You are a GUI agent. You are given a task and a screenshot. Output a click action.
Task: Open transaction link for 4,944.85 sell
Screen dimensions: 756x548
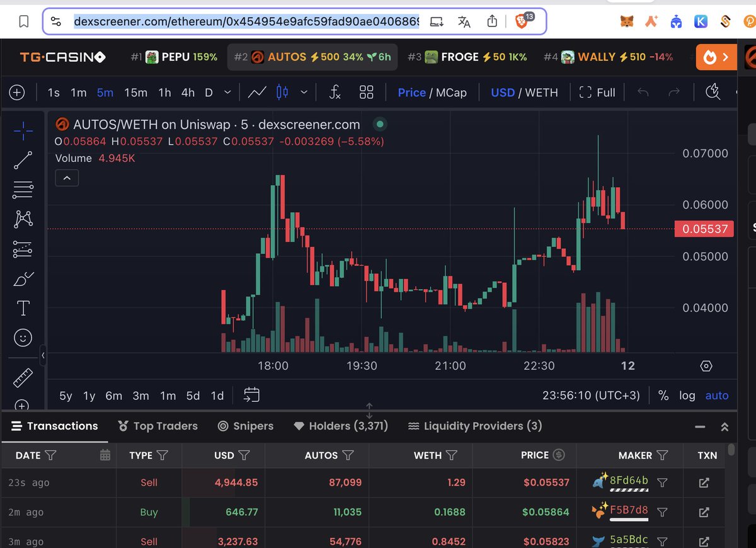(704, 483)
